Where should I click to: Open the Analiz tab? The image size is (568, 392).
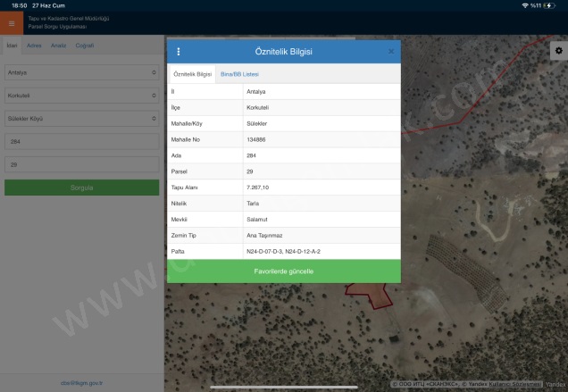pyautogui.click(x=58, y=45)
